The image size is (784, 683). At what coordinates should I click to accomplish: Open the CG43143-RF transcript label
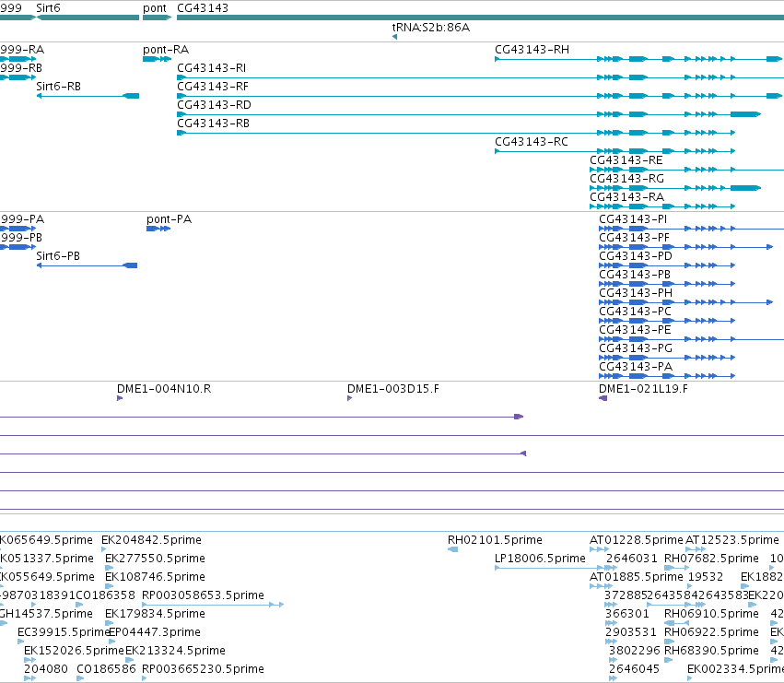pos(213,87)
